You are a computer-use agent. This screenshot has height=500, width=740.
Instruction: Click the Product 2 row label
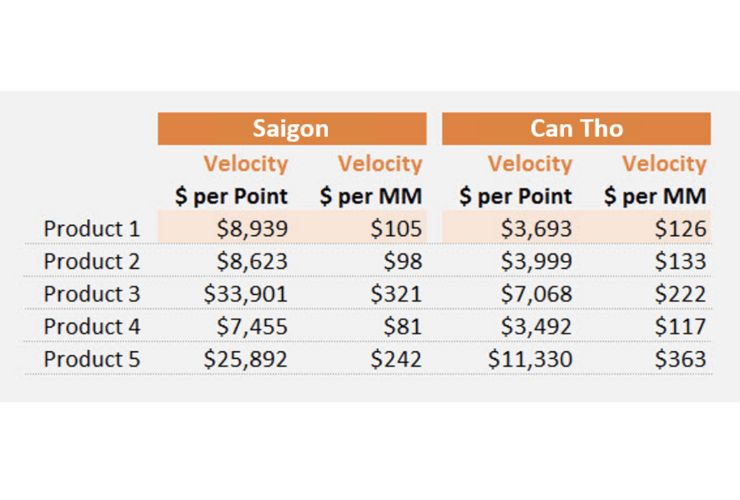tap(92, 262)
